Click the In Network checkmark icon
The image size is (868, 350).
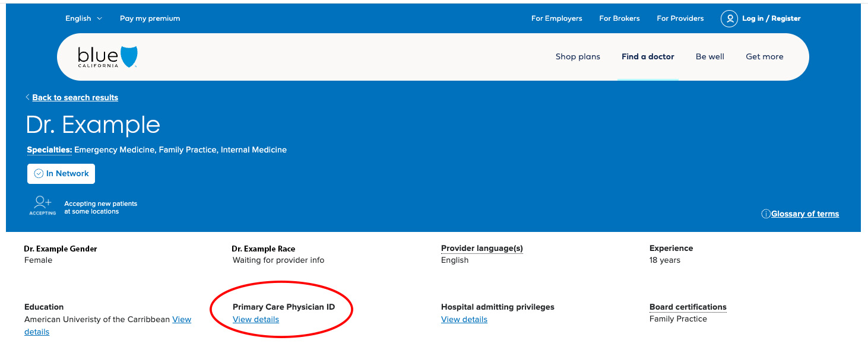(x=39, y=174)
